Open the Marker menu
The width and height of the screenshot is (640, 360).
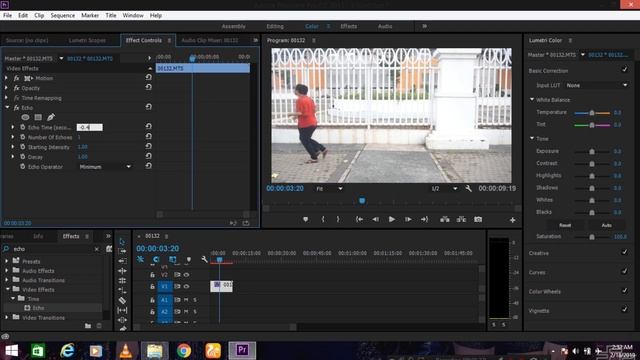tap(90, 16)
